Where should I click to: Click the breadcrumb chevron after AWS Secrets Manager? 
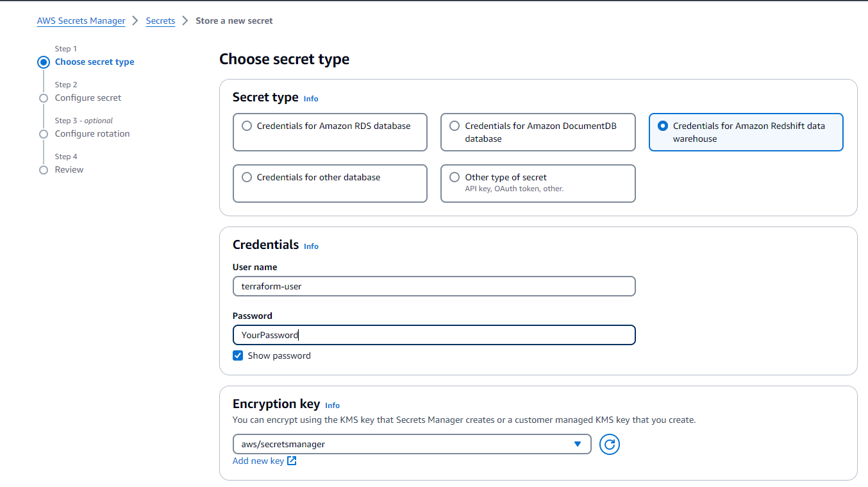click(x=135, y=21)
